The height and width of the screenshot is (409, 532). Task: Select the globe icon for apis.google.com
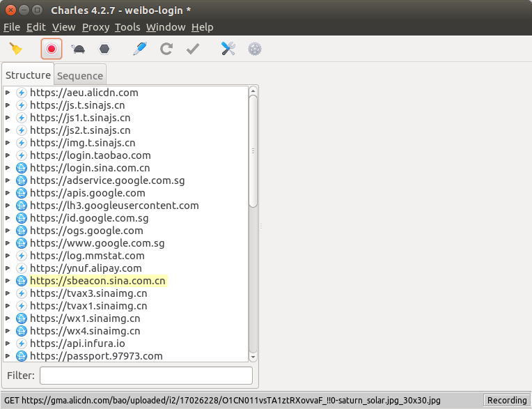pyautogui.click(x=22, y=193)
